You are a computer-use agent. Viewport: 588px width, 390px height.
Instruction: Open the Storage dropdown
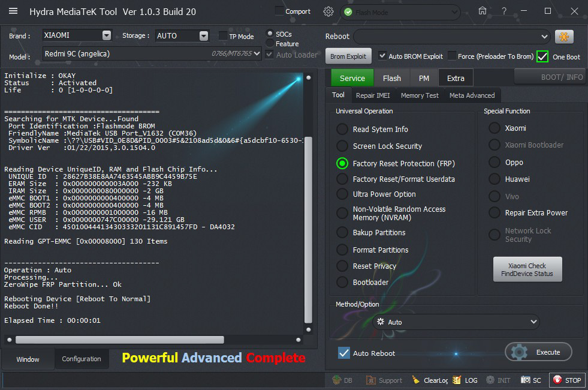[x=204, y=35]
